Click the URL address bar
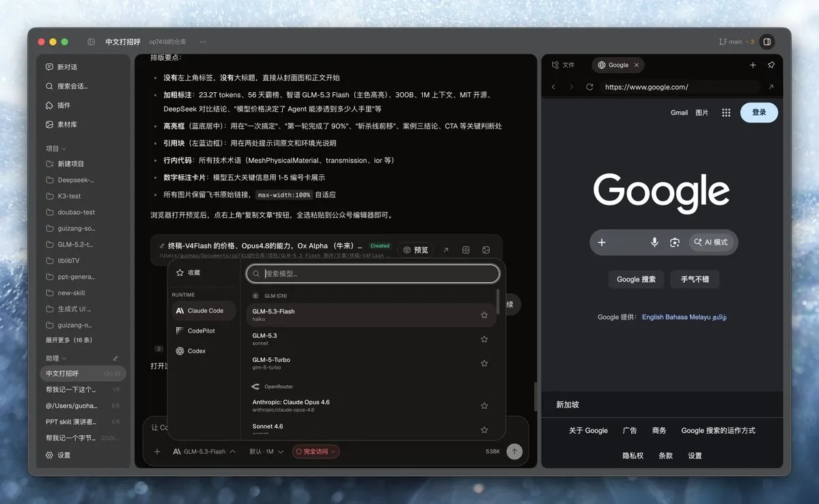 [x=680, y=87]
